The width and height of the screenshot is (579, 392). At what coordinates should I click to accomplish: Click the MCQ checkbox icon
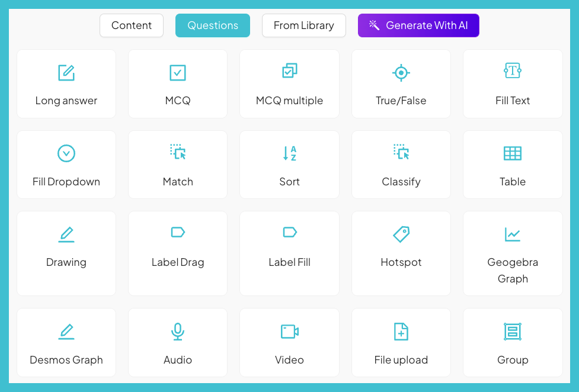(x=177, y=72)
